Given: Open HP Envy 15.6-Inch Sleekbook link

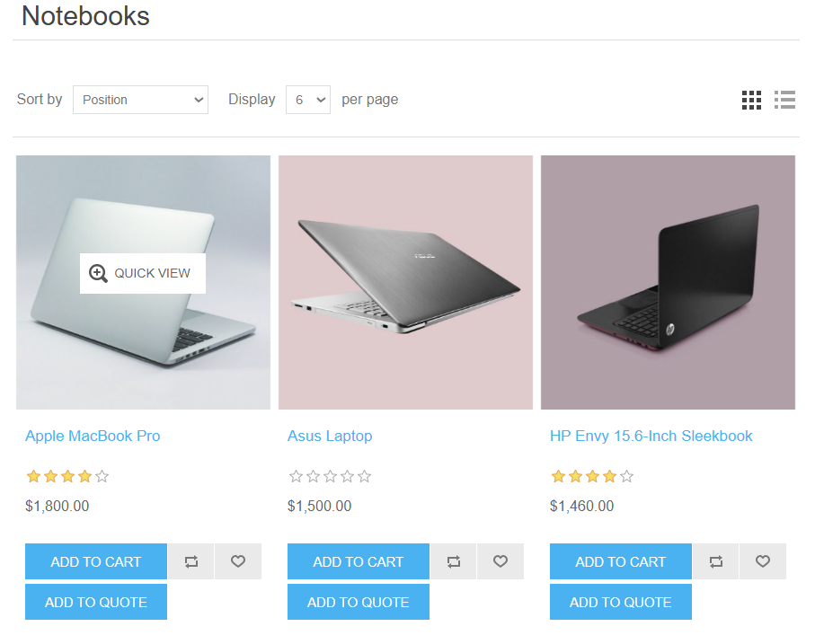Looking at the screenshot, I should coord(651,436).
